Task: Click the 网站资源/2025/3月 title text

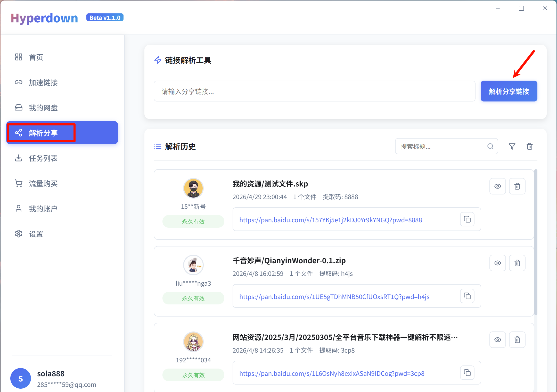Action: click(345, 337)
